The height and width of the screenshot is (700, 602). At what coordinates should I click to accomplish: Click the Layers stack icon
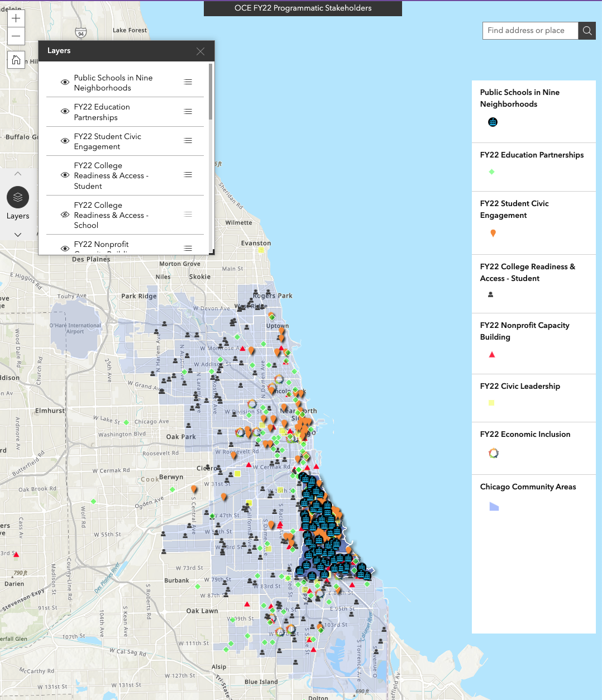click(18, 197)
